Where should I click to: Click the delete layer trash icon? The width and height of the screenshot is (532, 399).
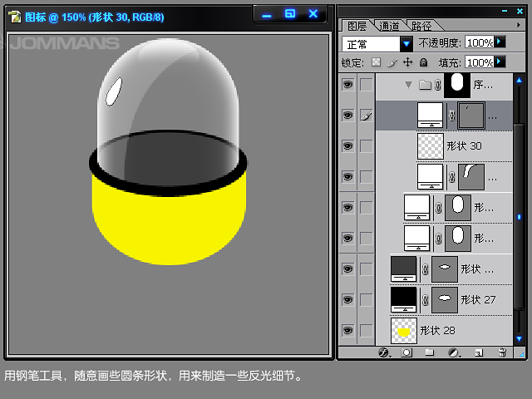(501, 352)
